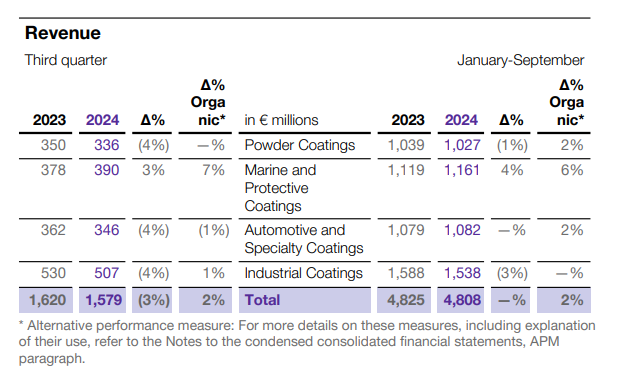Select the 4,825 January-September total
The height and width of the screenshot is (390, 620).
[x=406, y=300]
